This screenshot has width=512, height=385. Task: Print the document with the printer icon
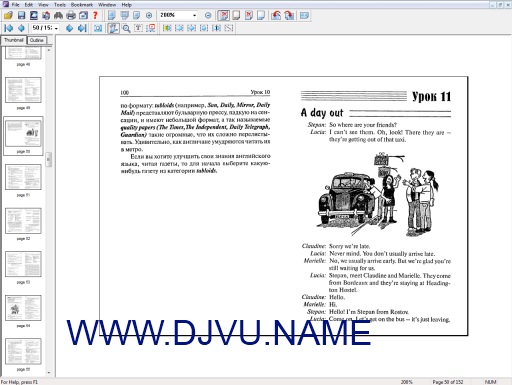[x=71, y=15]
